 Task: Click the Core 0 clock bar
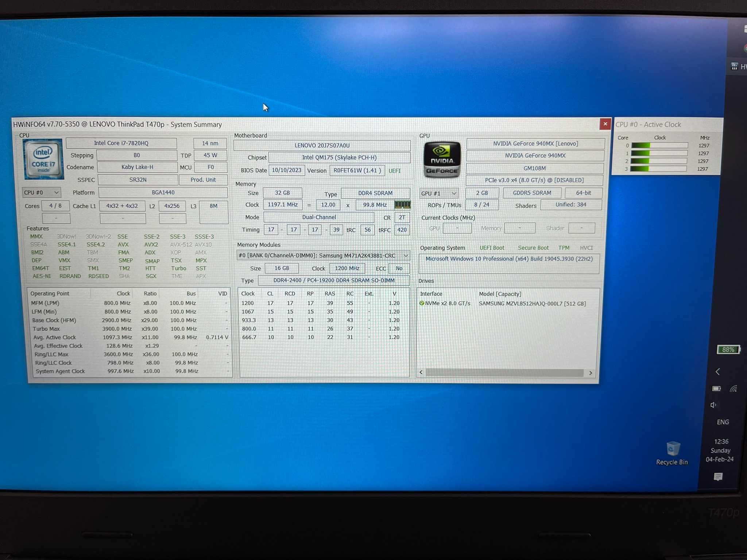(x=659, y=145)
